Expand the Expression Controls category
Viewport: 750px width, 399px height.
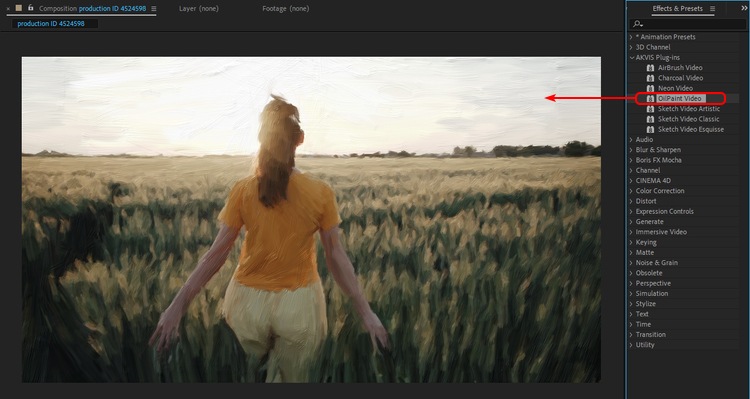[631, 211]
